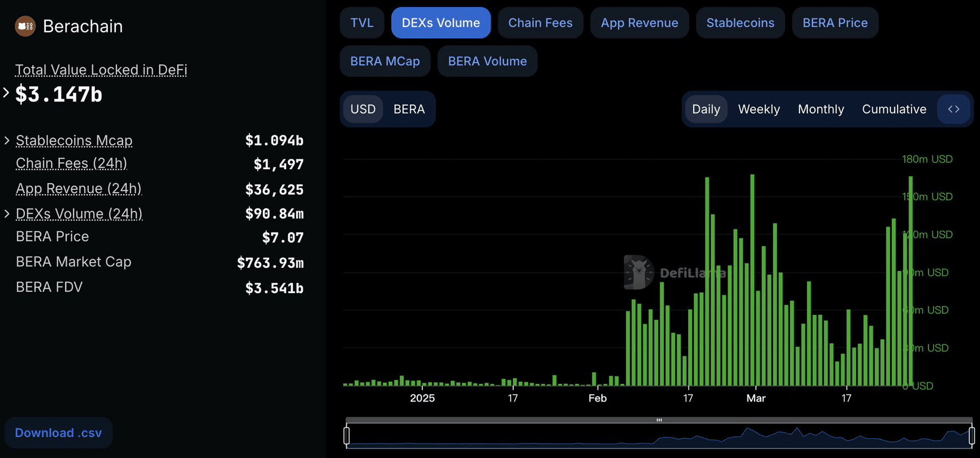Toggle the App Revenue chart series
The width and height of the screenshot is (980, 458).
pyautogui.click(x=639, y=23)
